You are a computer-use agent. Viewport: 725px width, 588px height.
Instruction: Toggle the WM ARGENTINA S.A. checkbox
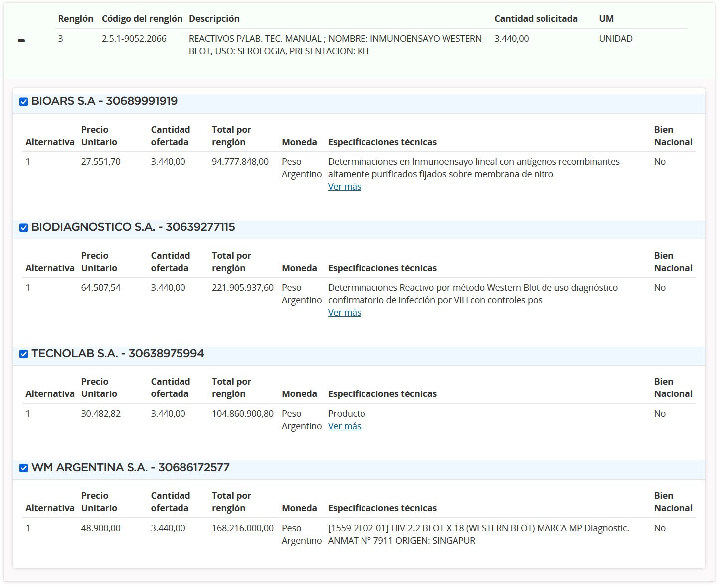[x=23, y=468]
